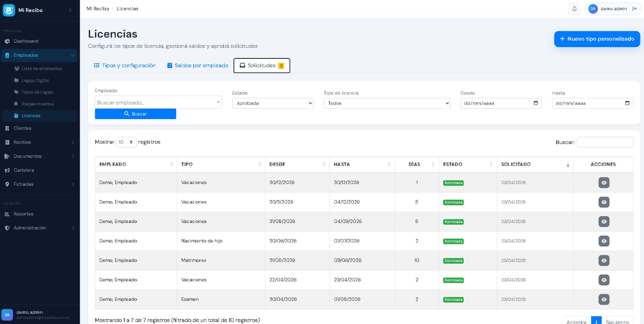Click the calendar icon in the Desde field
The height and width of the screenshot is (324, 644).
click(536, 103)
